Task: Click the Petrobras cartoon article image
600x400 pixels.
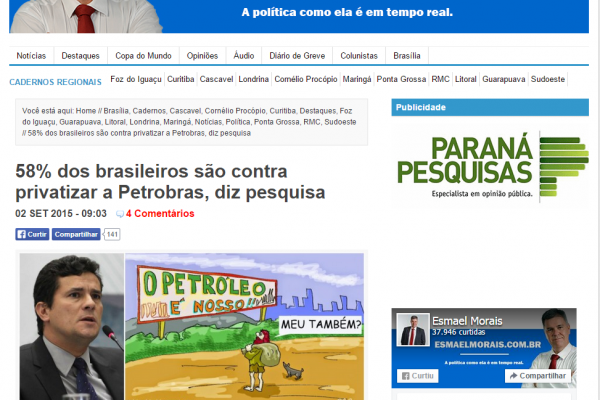Action: 245,325
